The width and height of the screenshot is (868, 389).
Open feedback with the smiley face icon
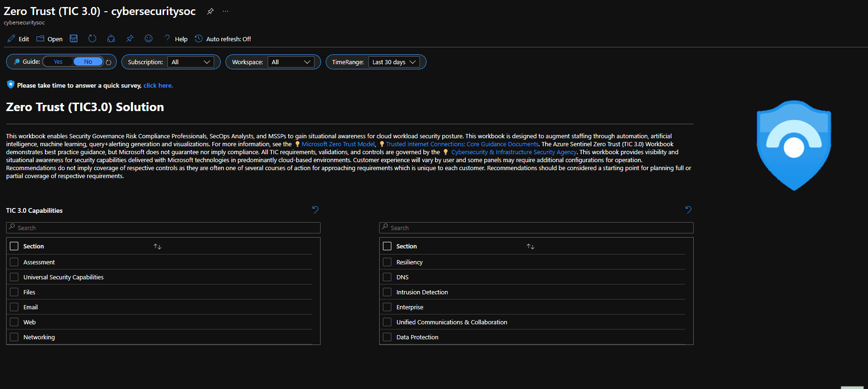[x=149, y=38]
